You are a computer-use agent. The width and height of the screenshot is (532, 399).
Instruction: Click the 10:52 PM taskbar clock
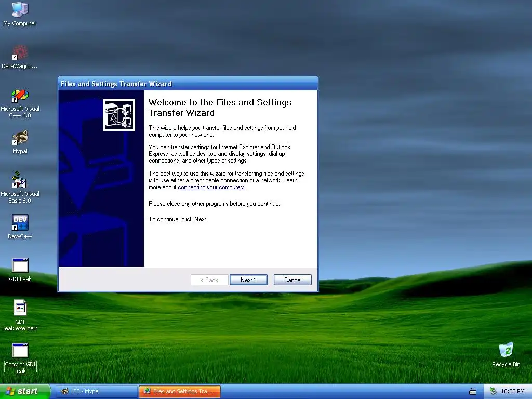coord(513,392)
